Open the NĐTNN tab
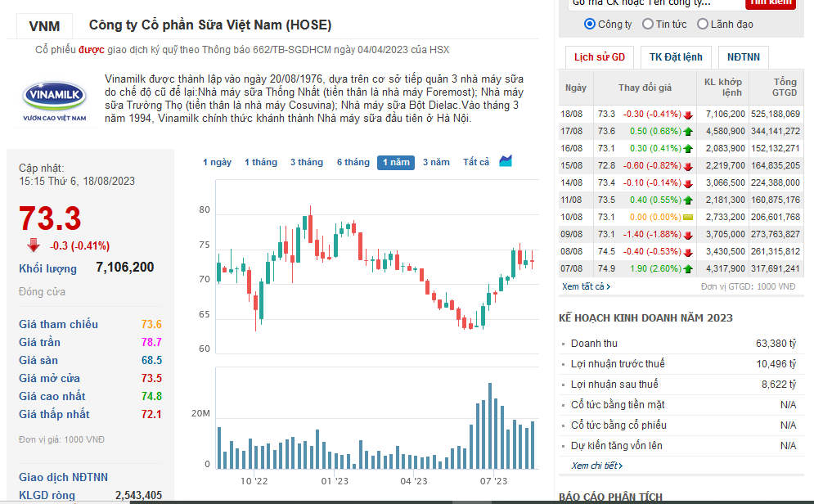The width and height of the screenshot is (814, 504). 744,57
